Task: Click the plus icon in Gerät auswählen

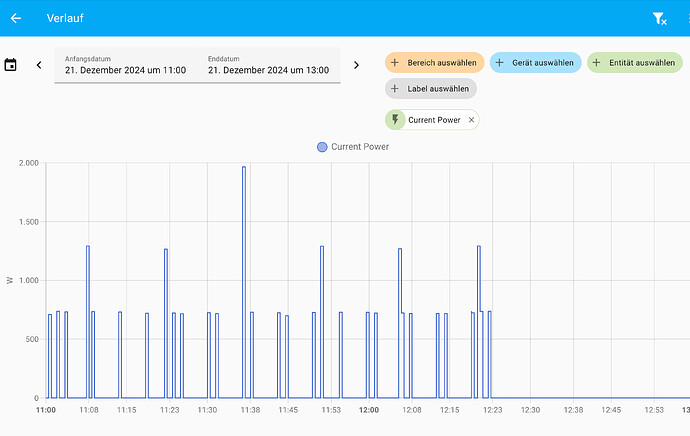Action: [499, 62]
